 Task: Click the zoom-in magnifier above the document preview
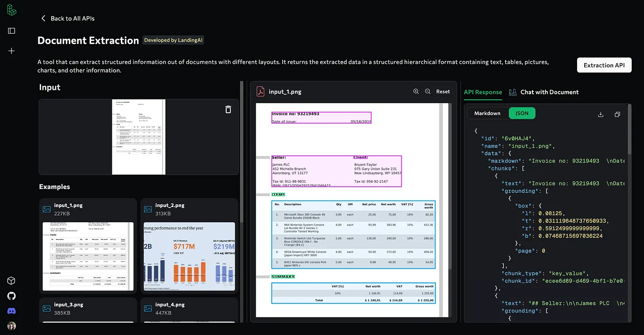coord(416,91)
